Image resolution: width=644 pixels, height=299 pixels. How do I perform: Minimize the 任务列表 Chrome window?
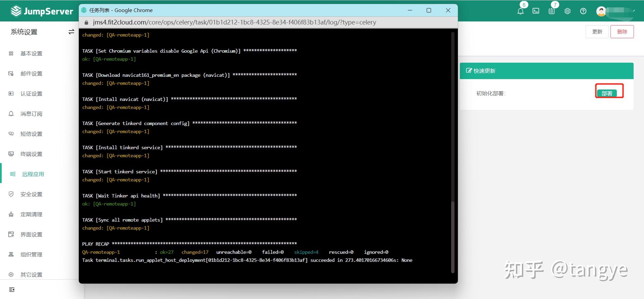tap(410, 10)
